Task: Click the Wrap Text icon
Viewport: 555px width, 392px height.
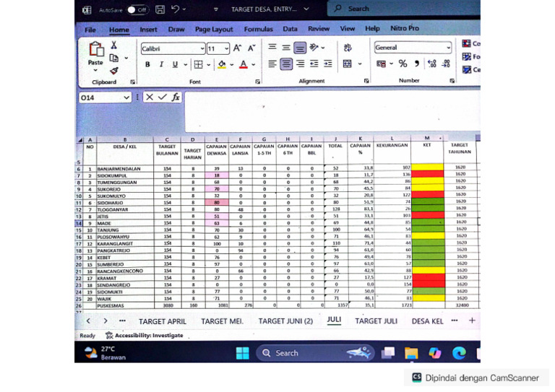Action: 348,48
